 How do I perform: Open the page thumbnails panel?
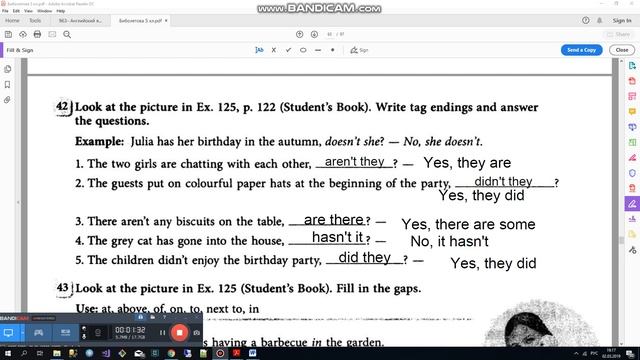7,69
